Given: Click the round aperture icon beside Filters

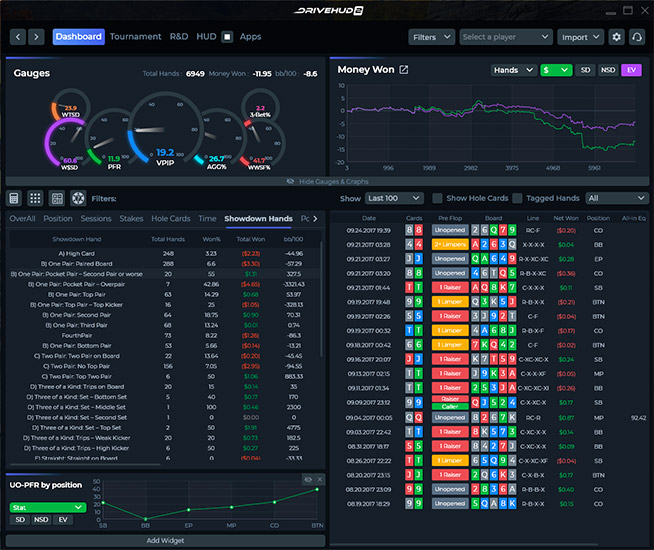Looking at the screenshot, I should 79,198.
